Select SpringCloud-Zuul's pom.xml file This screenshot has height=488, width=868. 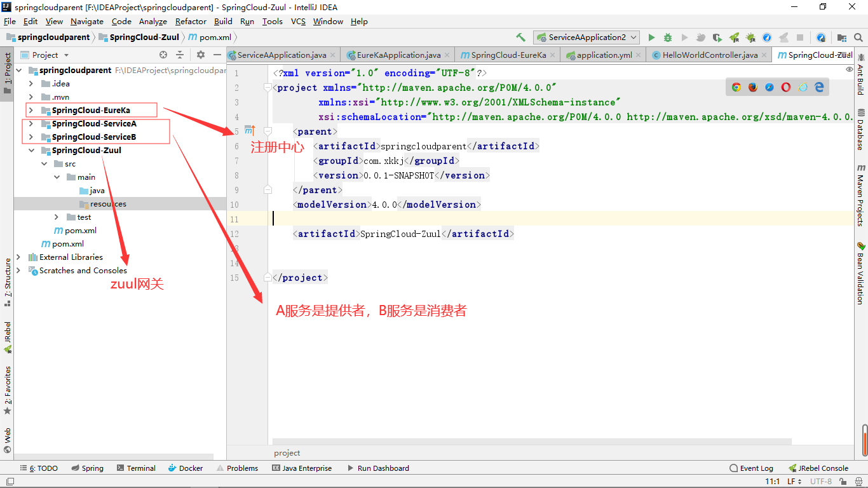pos(75,231)
